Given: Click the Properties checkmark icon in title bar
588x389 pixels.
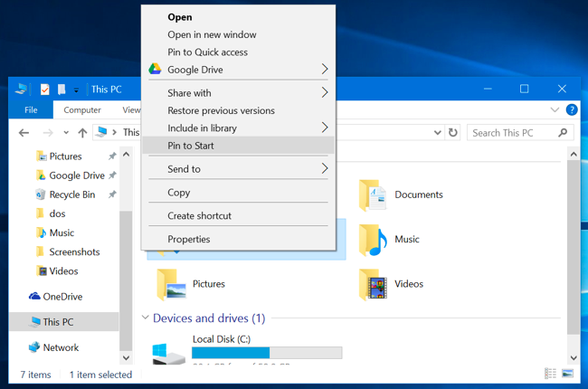Looking at the screenshot, I should (44, 90).
